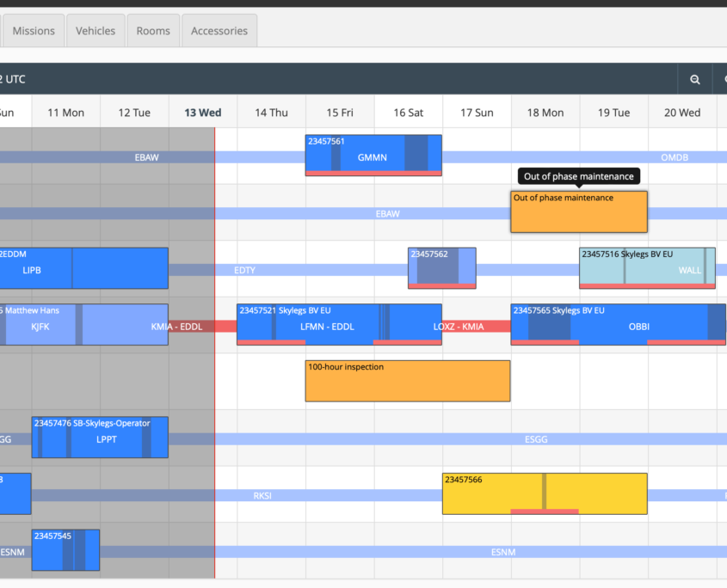Viewport: 727px width, 588px height.
Task: Click mission 23457545 block
Action: tap(65, 550)
